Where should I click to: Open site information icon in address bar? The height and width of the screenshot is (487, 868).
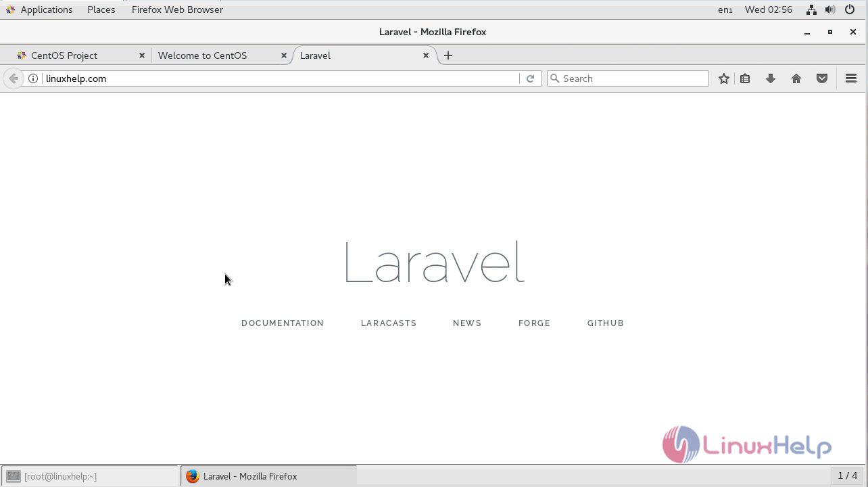pyautogui.click(x=32, y=78)
